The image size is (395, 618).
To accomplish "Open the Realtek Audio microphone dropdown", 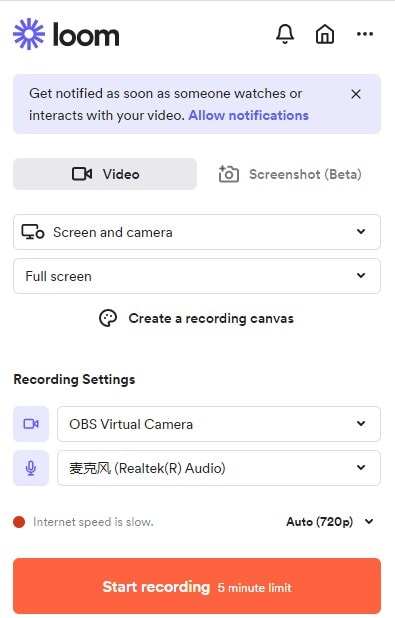I will coord(219,468).
